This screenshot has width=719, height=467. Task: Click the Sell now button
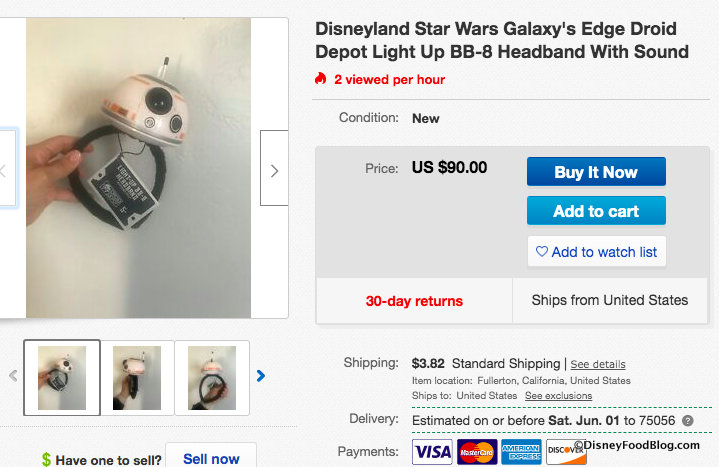coord(211,458)
